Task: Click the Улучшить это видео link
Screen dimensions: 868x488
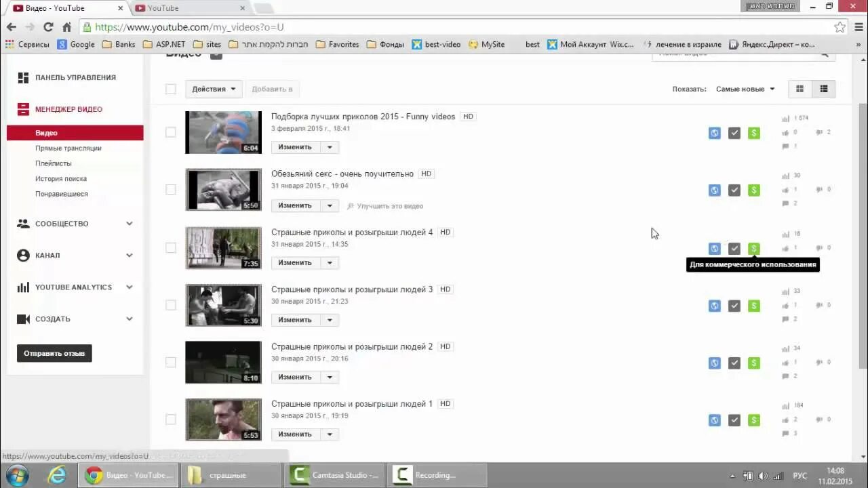Action: point(385,206)
